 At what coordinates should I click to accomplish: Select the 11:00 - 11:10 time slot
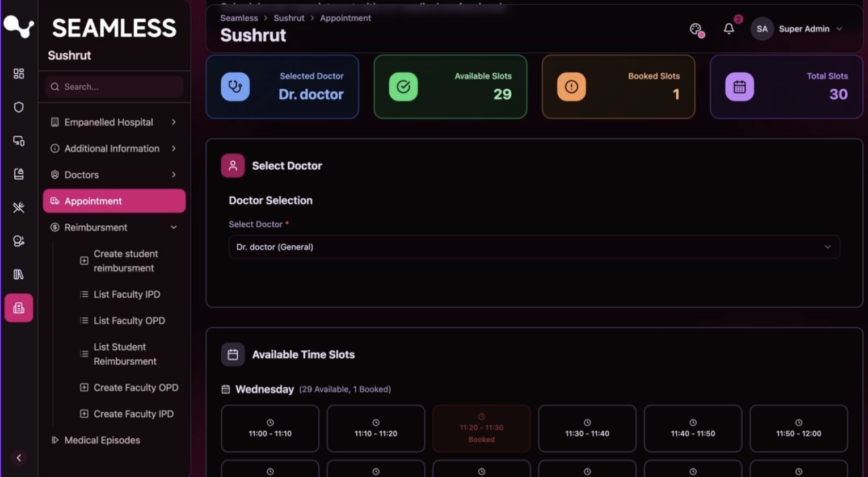point(270,429)
